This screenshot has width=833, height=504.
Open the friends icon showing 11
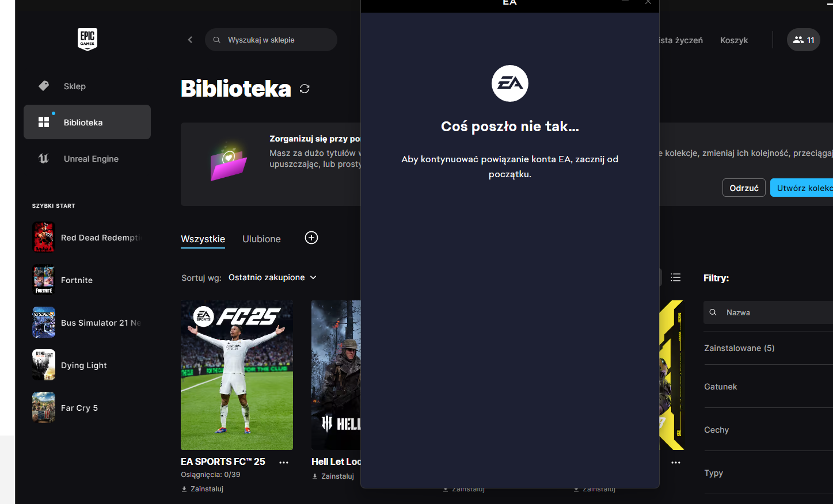point(804,40)
